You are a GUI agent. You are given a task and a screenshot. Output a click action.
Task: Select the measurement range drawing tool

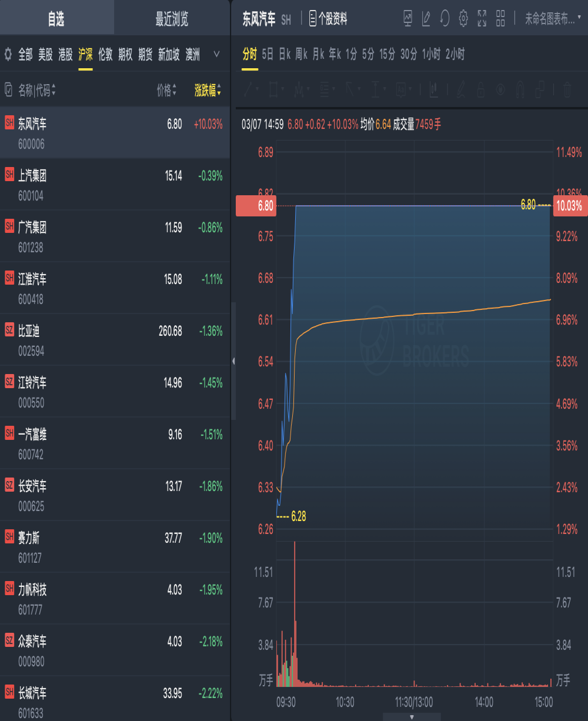click(375, 89)
